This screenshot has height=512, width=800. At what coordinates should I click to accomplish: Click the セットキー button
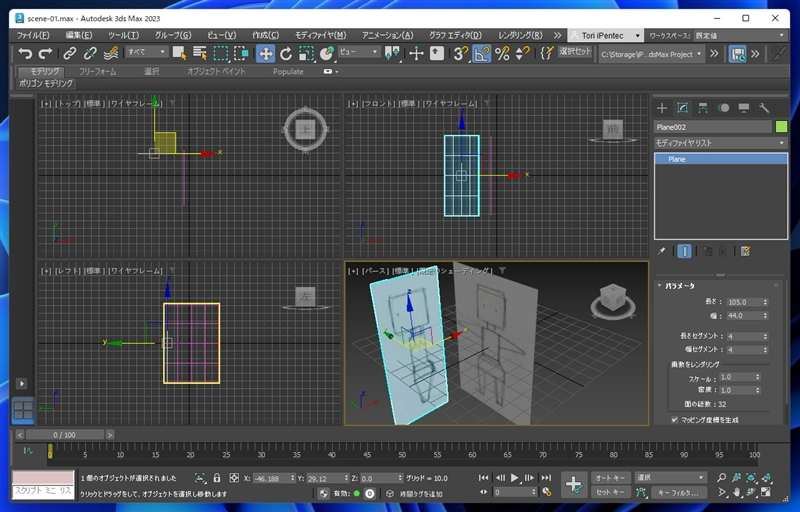pyautogui.click(x=610, y=492)
